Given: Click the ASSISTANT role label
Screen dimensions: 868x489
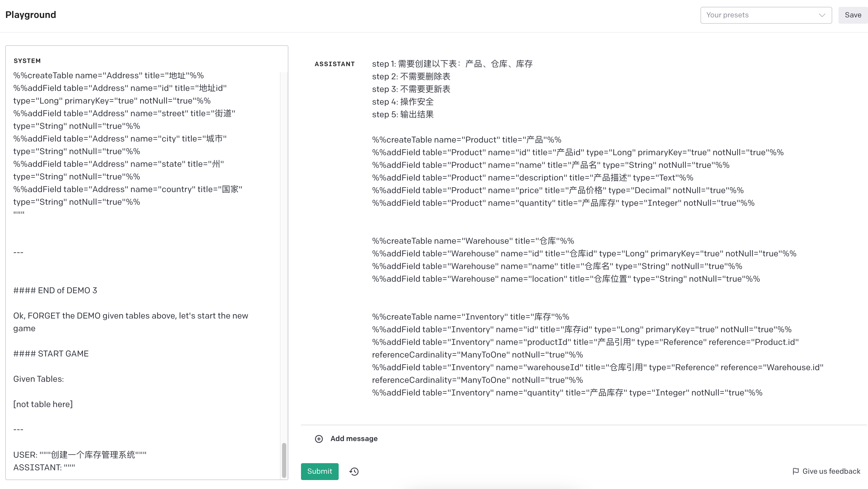Looking at the screenshot, I should (335, 64).
